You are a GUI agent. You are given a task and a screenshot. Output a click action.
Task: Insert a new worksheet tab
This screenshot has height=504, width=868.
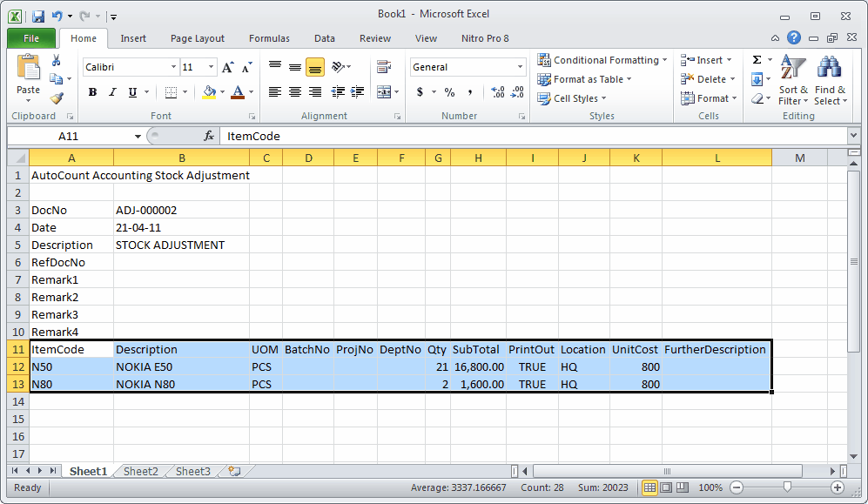tap(234, 472)
